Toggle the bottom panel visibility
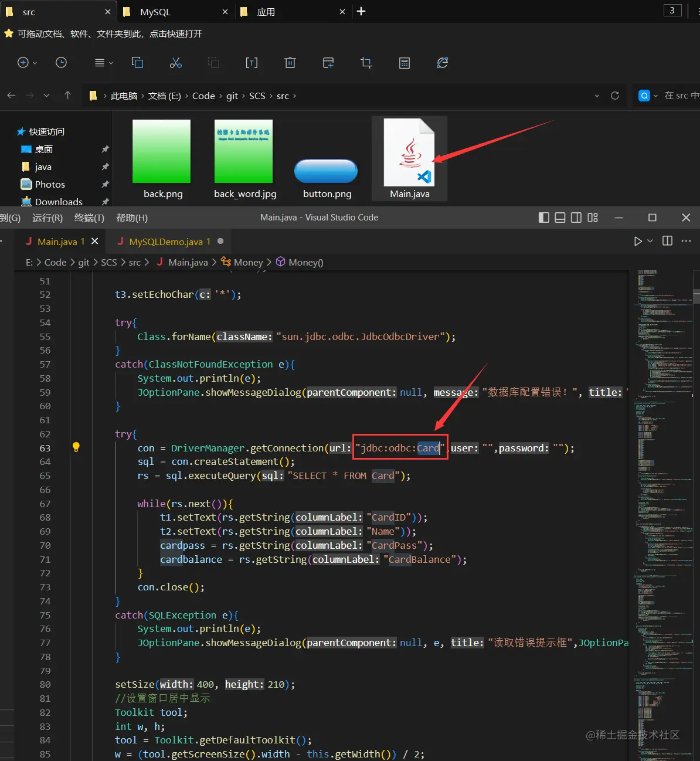This screenshot has height=761, width=700. (x=560, y=218)
